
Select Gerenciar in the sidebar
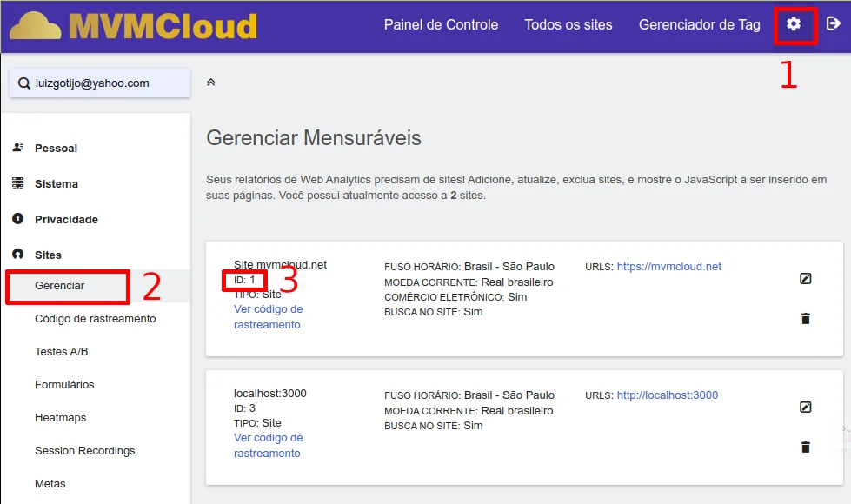click(x=60, y=286)
